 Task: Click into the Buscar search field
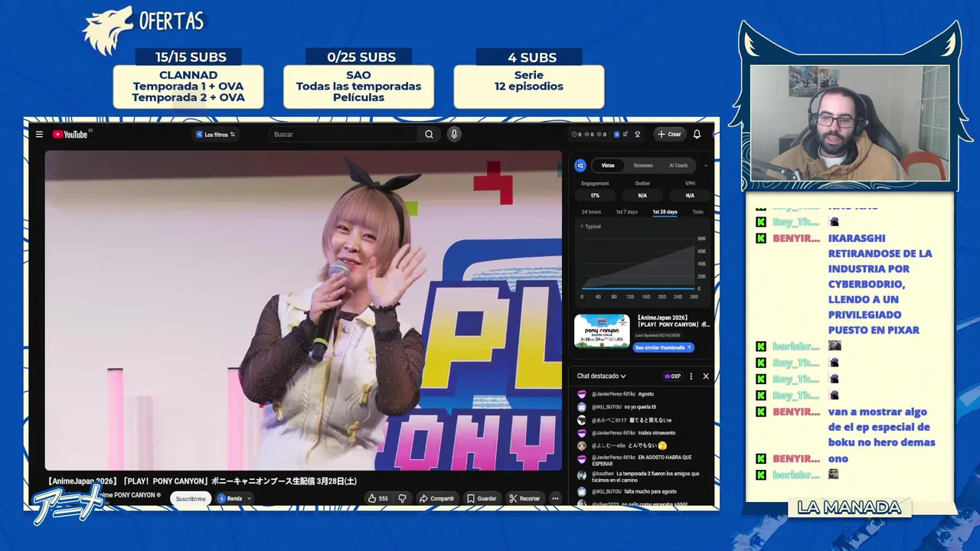tap(345, 135)
